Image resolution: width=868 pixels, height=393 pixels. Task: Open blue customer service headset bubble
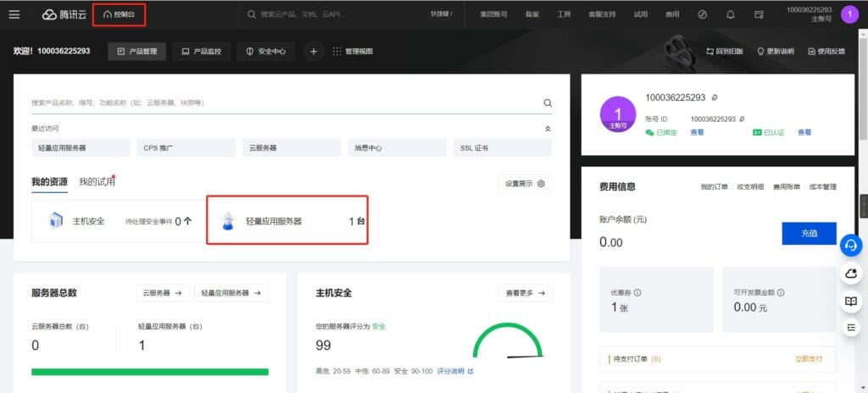pyautogui.click(x=851, y=245)
